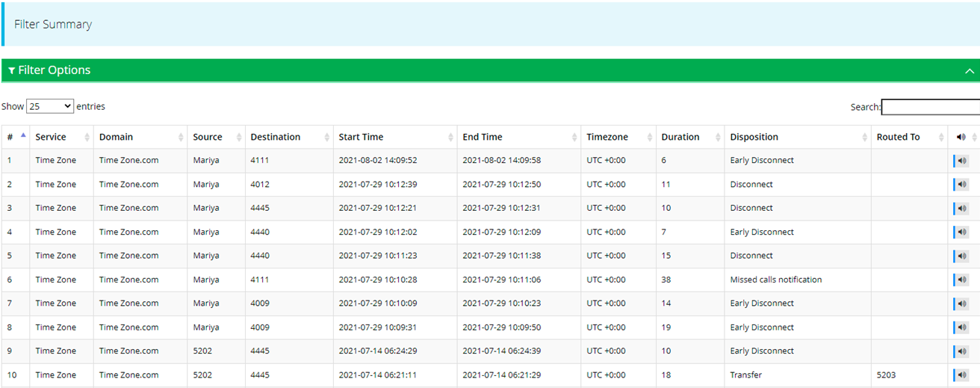Play recording for row 1 call
Viewport: 980px width, 388px height.
[x=961, y=161]
